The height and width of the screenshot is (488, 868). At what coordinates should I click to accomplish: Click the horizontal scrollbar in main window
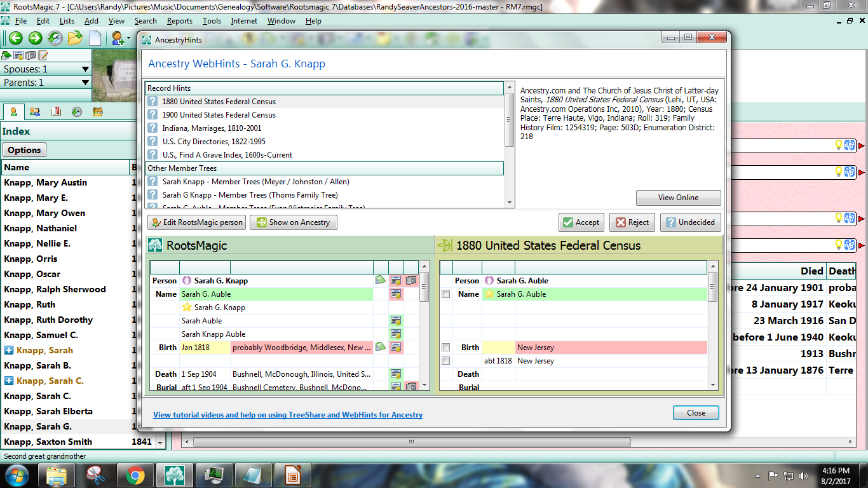click(x=412, y=442)
